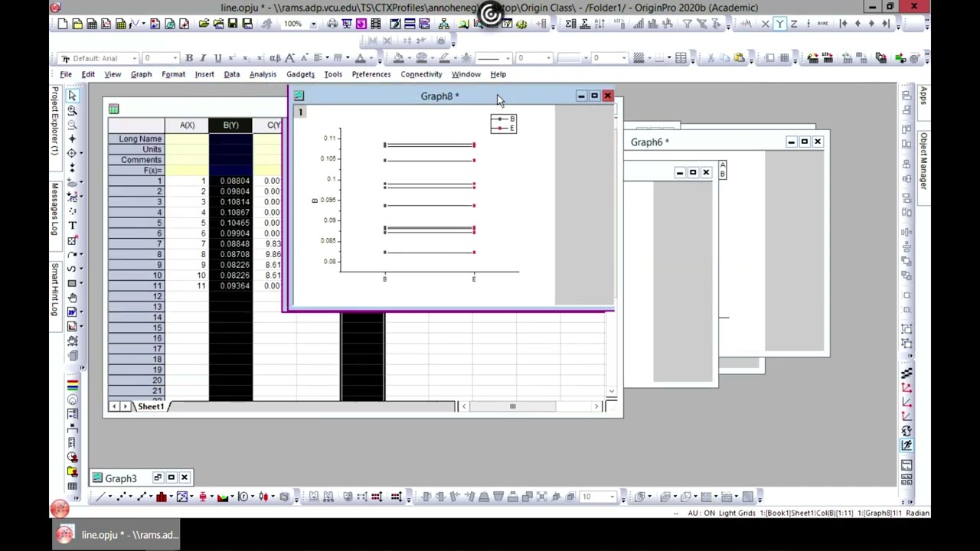Open the File menu
980x551 pixels.
pos(66,74)
